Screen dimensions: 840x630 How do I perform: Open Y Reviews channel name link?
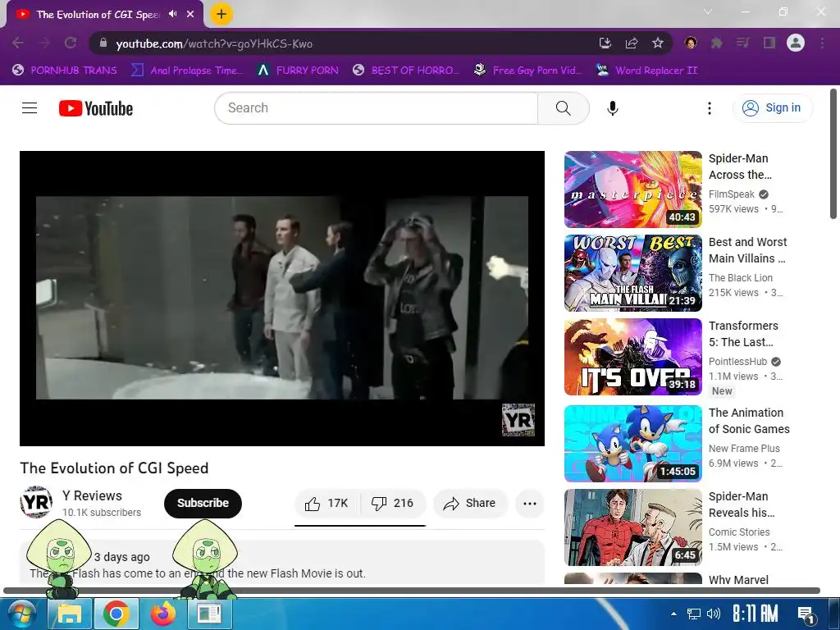[92, 495]
